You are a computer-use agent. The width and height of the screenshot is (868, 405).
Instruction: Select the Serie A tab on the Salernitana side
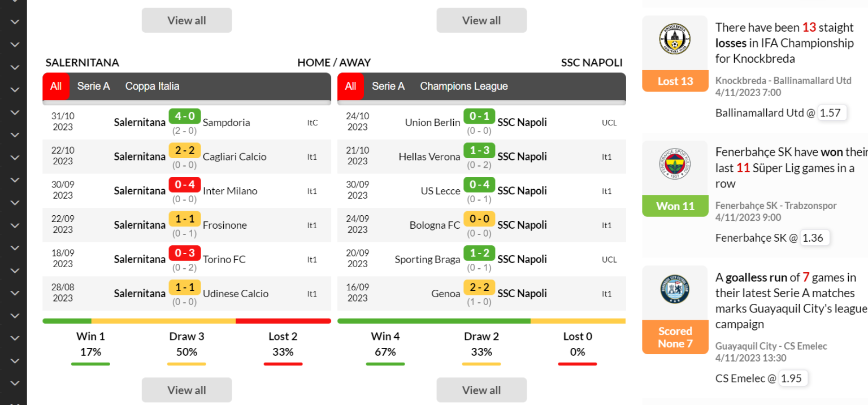93,86
